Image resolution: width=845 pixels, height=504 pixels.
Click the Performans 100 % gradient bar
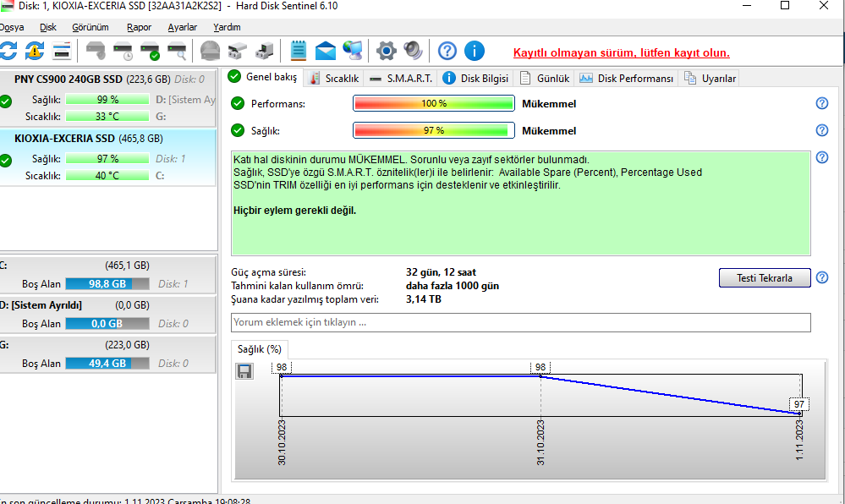434,103
